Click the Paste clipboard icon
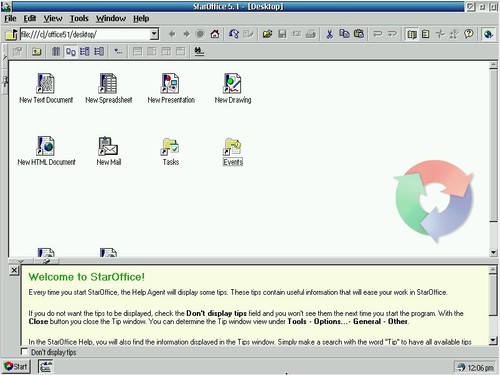 (x=359, y=34)
